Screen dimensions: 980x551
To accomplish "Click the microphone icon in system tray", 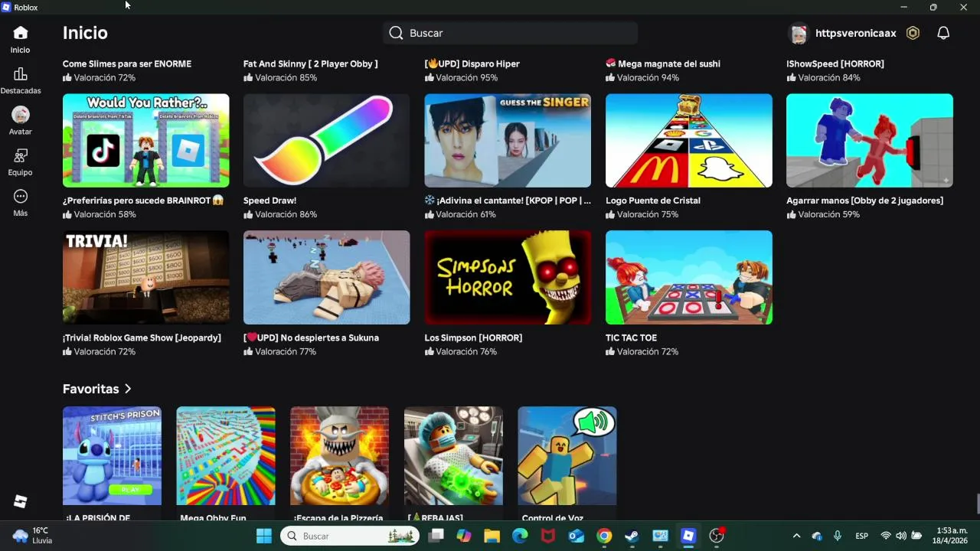I will click(x=838, y=536).
